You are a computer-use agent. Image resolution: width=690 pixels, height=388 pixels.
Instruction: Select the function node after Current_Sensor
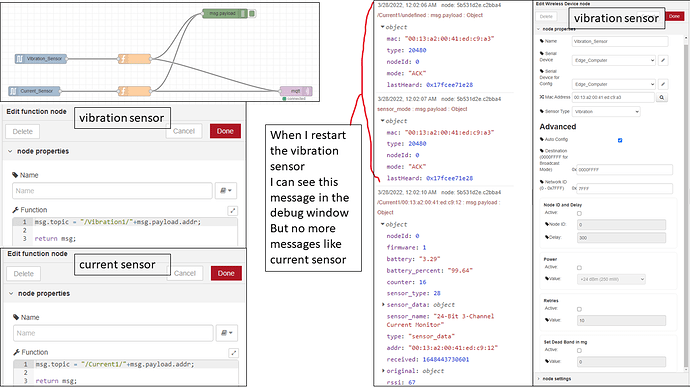coord(134,91)
